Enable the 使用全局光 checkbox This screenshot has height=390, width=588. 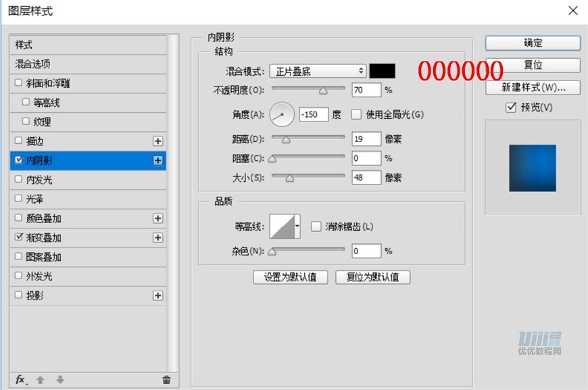[x=356, y=114]
